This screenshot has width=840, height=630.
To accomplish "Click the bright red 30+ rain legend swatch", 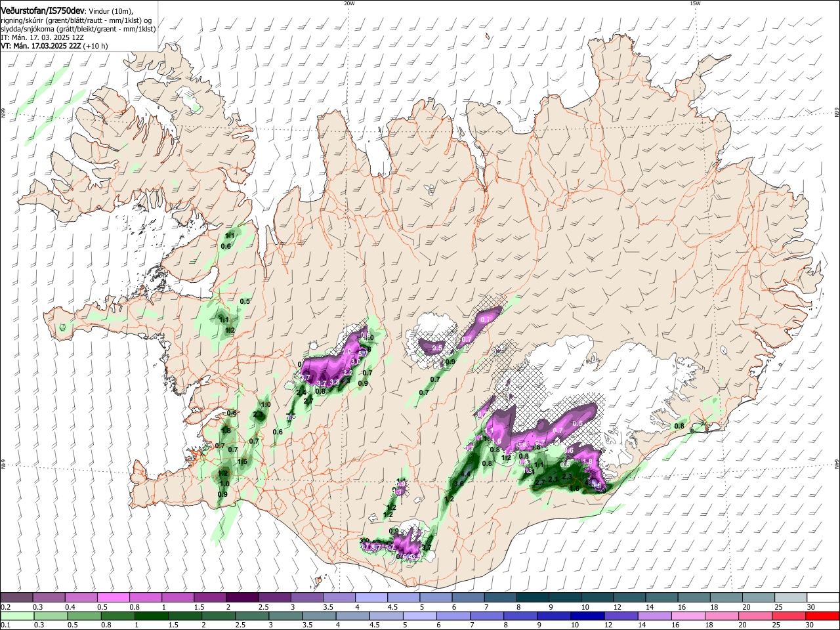I will coord(823,616).
